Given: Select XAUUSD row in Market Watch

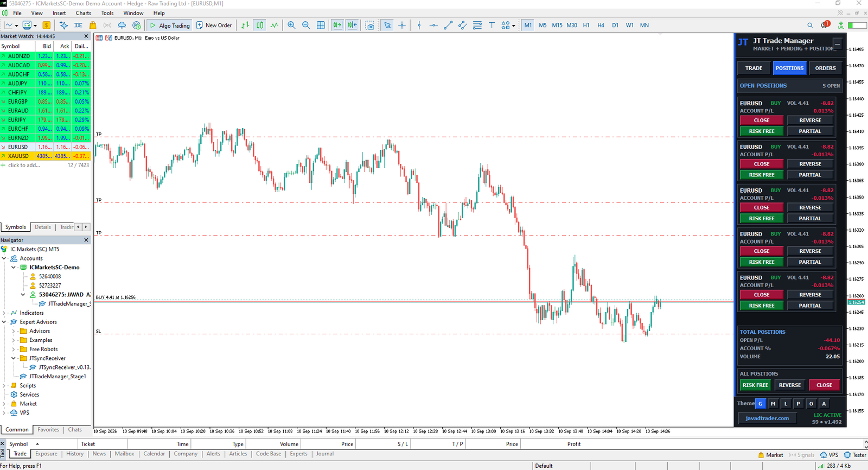Looking at the screenshot, I should point(45,156).
